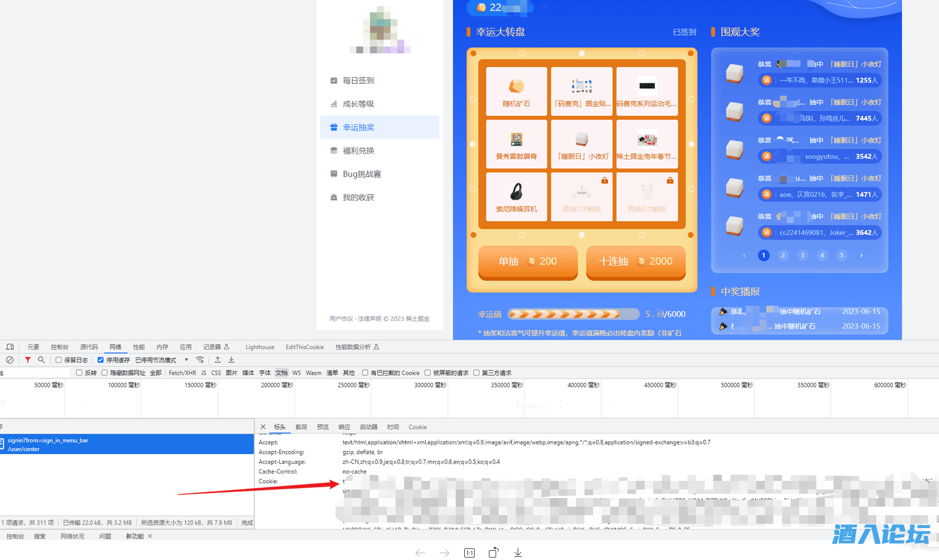
Task: Check the 隐藏数据网址 checkbox
Action: (x=105, y=373)
